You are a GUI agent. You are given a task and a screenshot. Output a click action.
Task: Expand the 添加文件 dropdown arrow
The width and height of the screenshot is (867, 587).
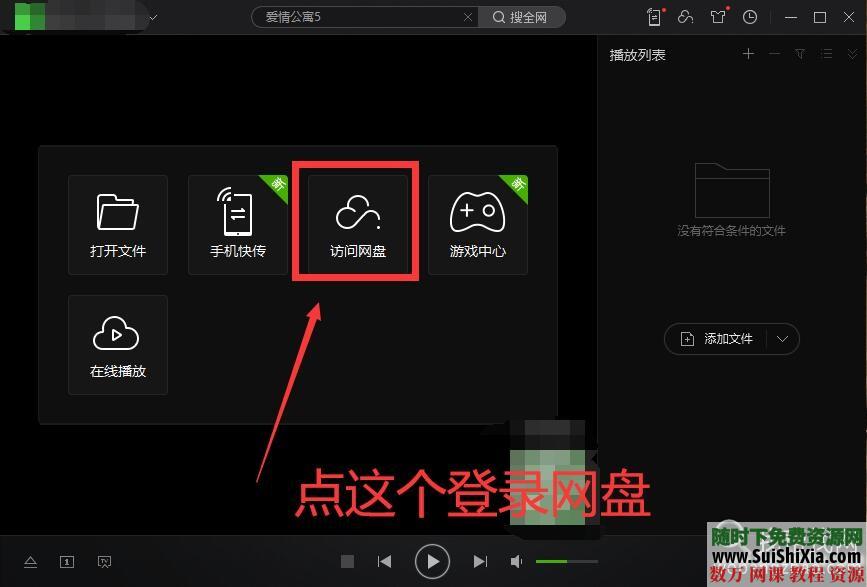[783, 339]
